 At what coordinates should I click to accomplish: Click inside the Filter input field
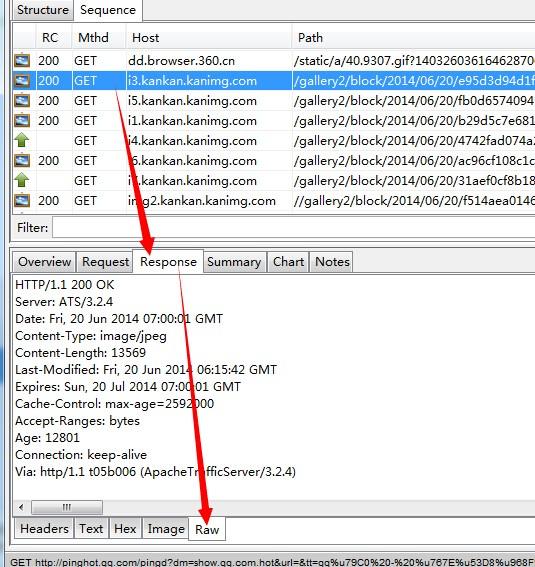(293, 227)
